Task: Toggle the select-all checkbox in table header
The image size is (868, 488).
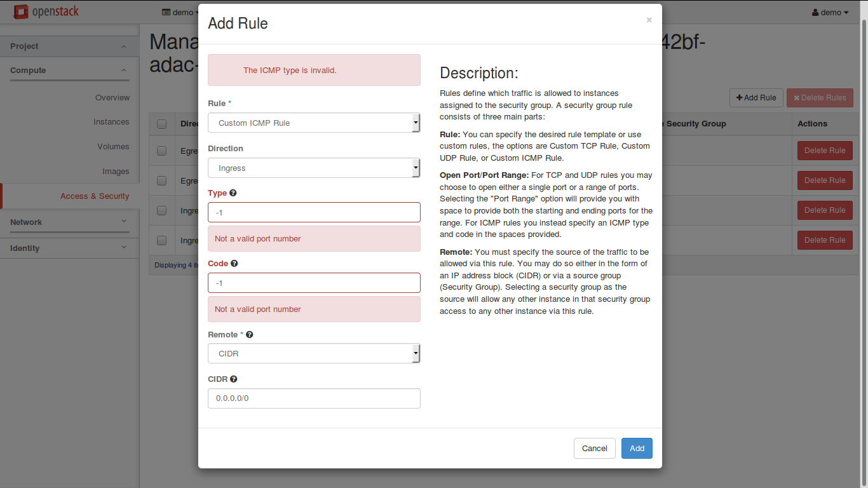Action: click(x=161, y=124)
